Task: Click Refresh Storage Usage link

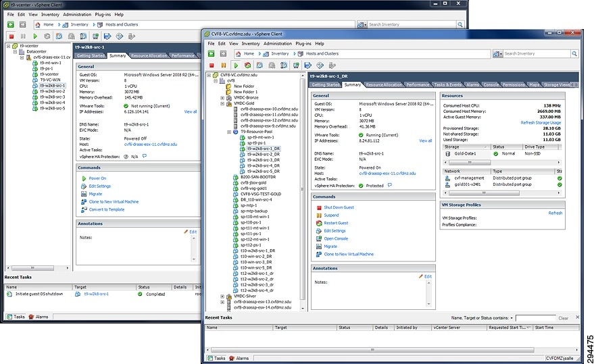Action: pos(541,123)
